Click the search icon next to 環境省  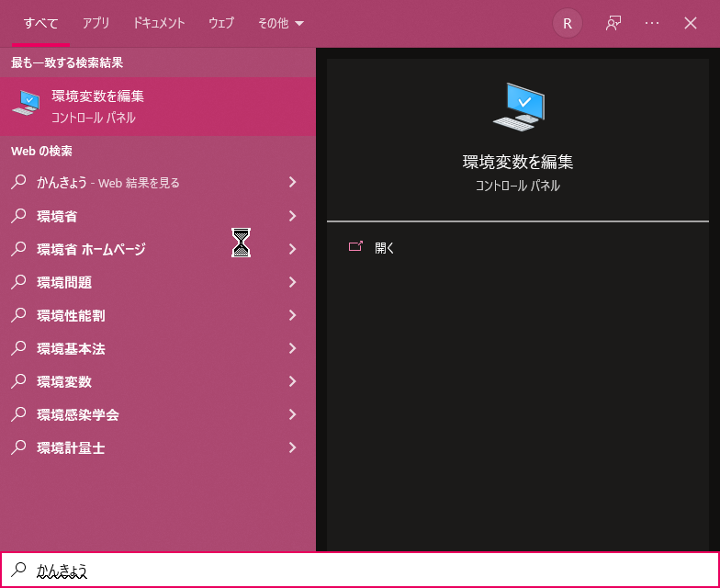pyautogui.click(x=18, y=216)
